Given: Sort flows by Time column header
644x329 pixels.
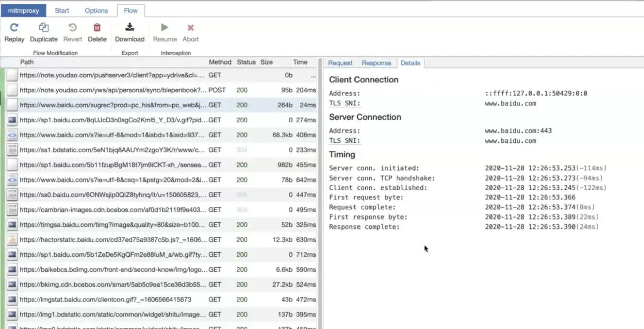Looking at the screenshot, I should coord(300,62).
